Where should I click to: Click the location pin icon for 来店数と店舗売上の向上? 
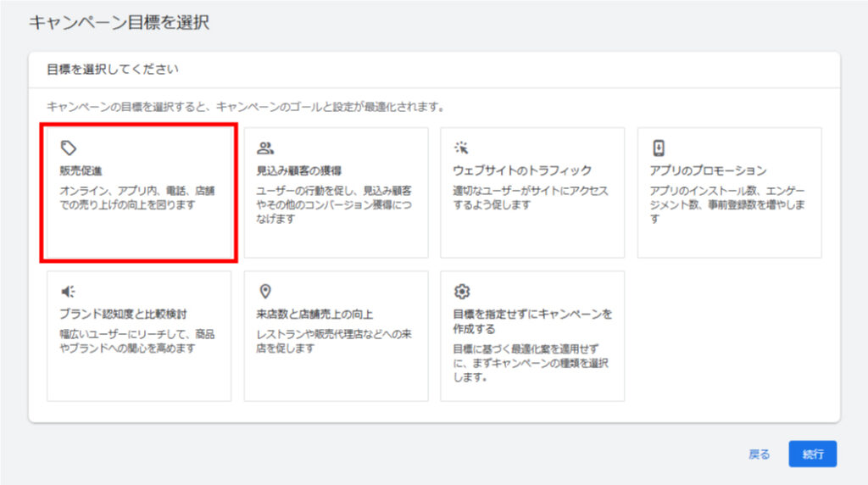pyautogui.click(x=264, y=292)
